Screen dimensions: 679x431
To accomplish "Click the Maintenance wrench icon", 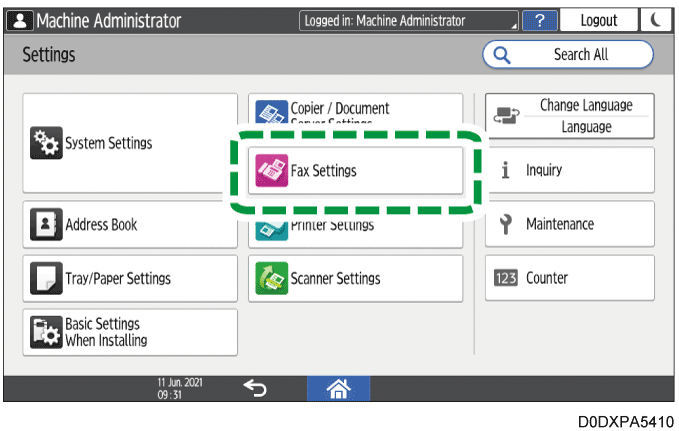I will click(x=506, y=225).
